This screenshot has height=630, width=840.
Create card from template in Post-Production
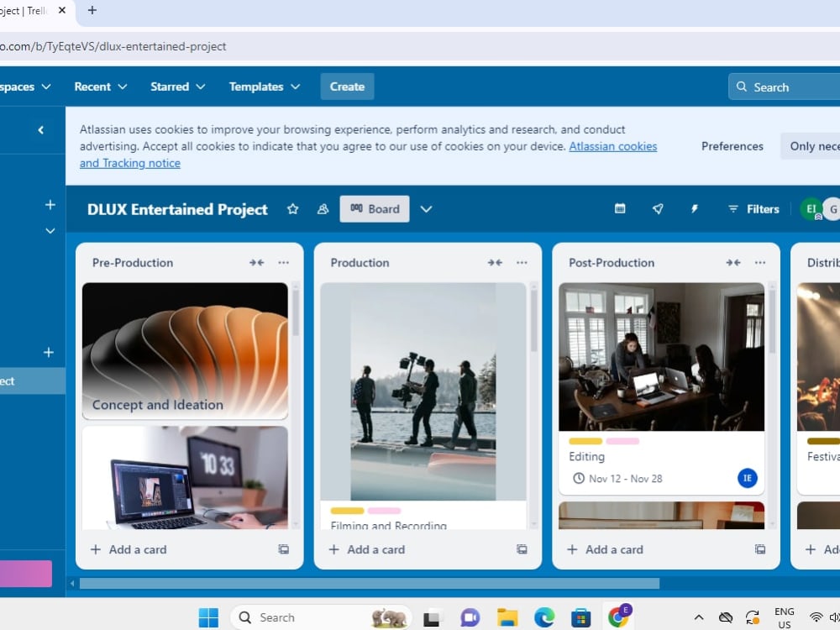pos(760,549)
